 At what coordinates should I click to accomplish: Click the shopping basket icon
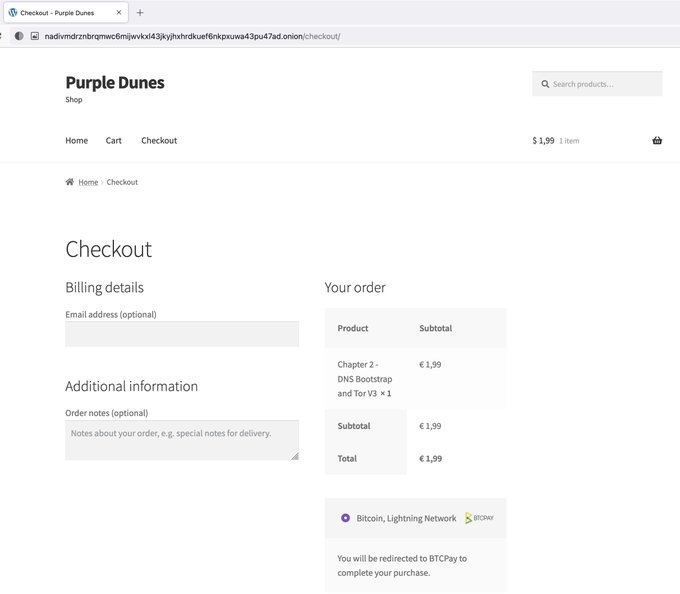coord(657,141)
